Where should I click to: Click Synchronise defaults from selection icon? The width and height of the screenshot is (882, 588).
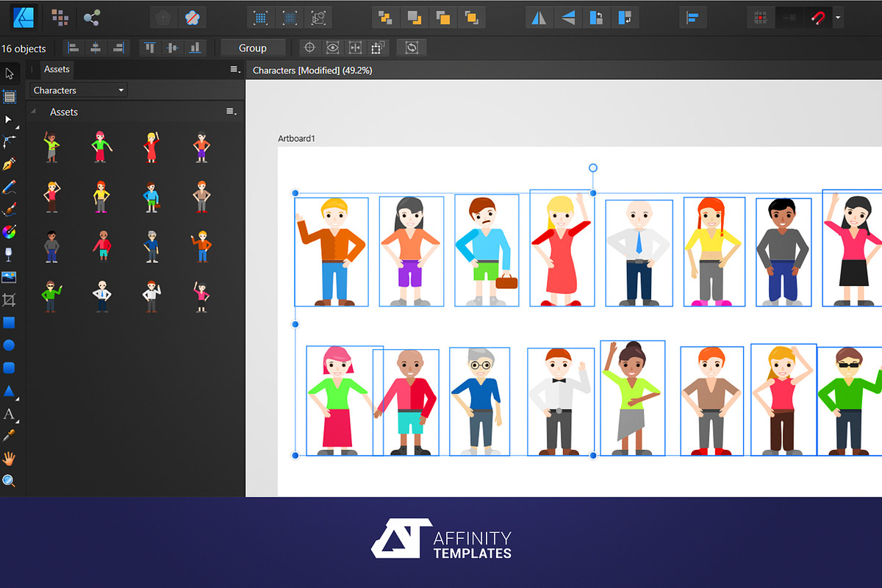coord(164,17)
